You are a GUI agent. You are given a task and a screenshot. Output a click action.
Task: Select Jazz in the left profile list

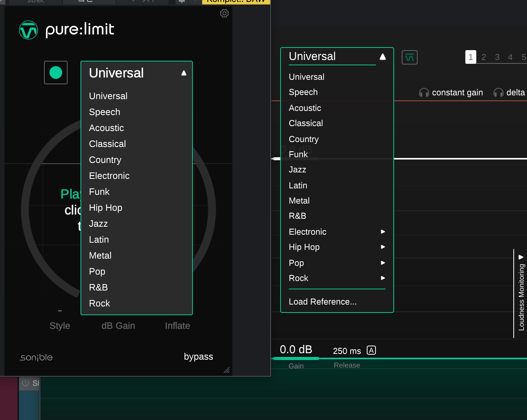98,224
